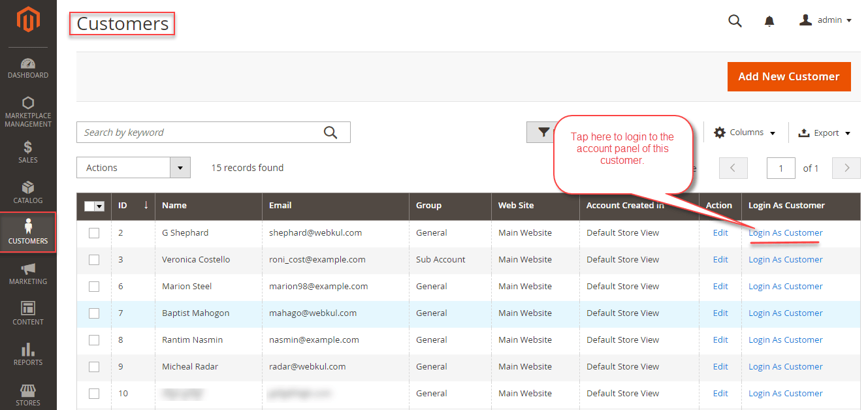Login As Customer for Marion Steel
This screenshot has height=410, width=868.
click(x=786, y=286)
